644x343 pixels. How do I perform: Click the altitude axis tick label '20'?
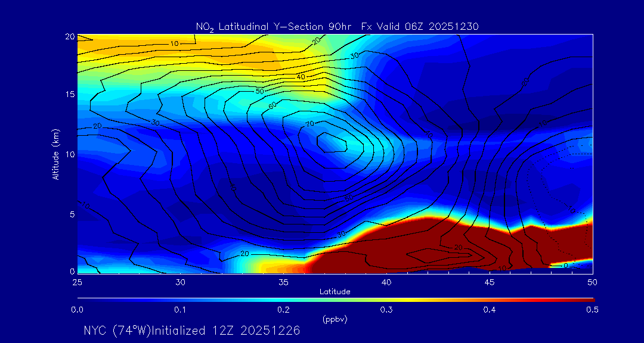(70, 36)
